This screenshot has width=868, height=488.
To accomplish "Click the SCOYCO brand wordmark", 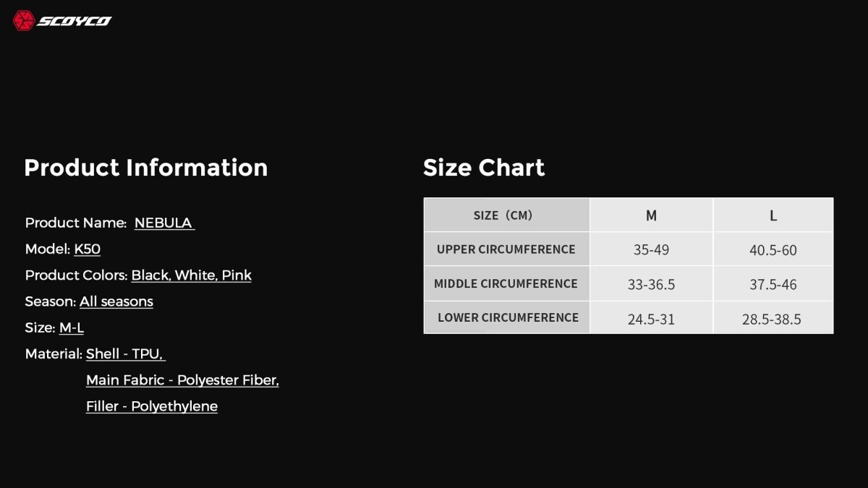I will (75, 21).
